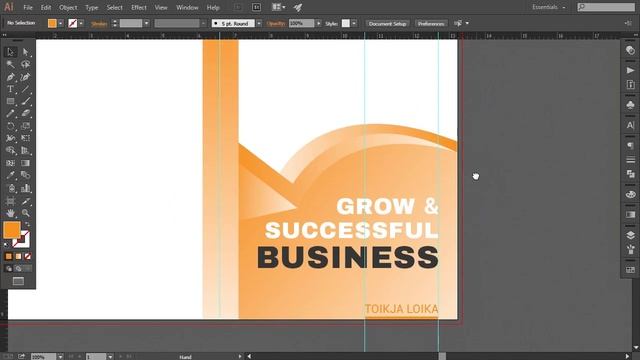Image resolution: width=640 pixels, height=360 pixels.
Task: Open the graphic Style dropdown
Action: [354, 23]
